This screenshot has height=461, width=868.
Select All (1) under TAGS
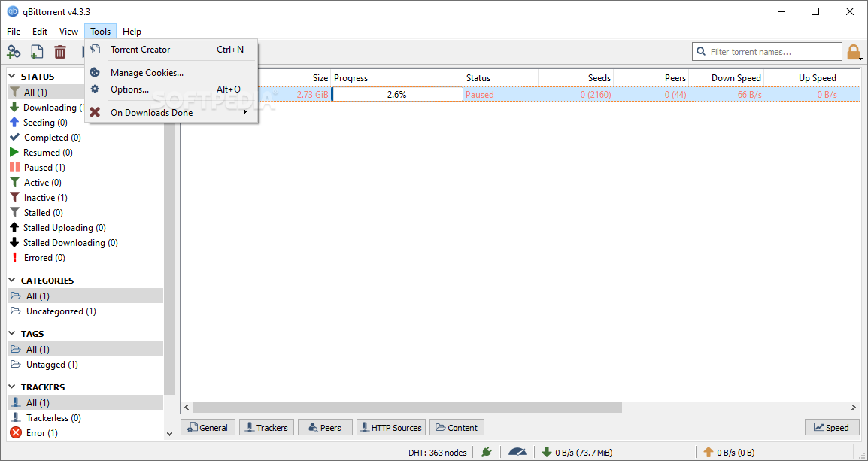point(85,349)
